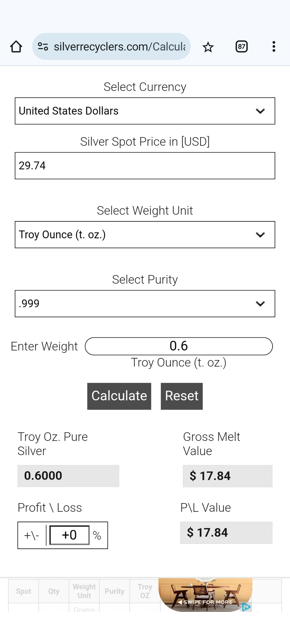The width and height of the screenshot is (290, 644).
Task: Click the Weight Unit table column header
Action: click(x=84, y=591)
